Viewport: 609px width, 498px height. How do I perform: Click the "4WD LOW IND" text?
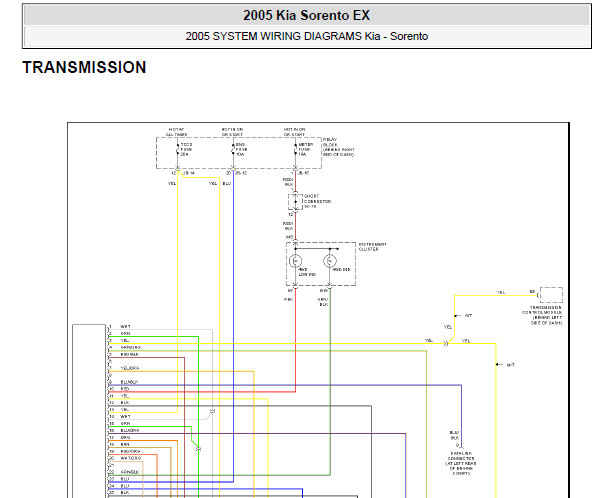[307, 272]
